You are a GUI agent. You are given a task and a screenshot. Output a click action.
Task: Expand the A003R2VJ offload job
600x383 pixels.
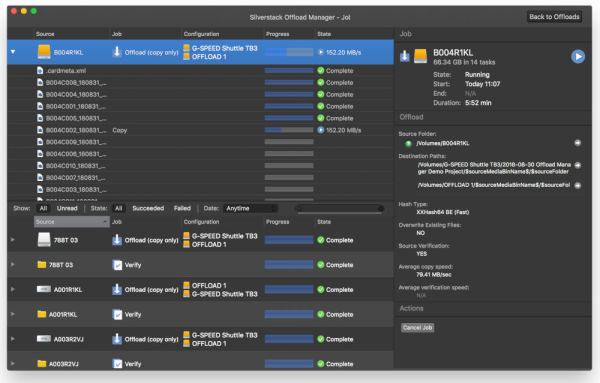click(13, 339)
